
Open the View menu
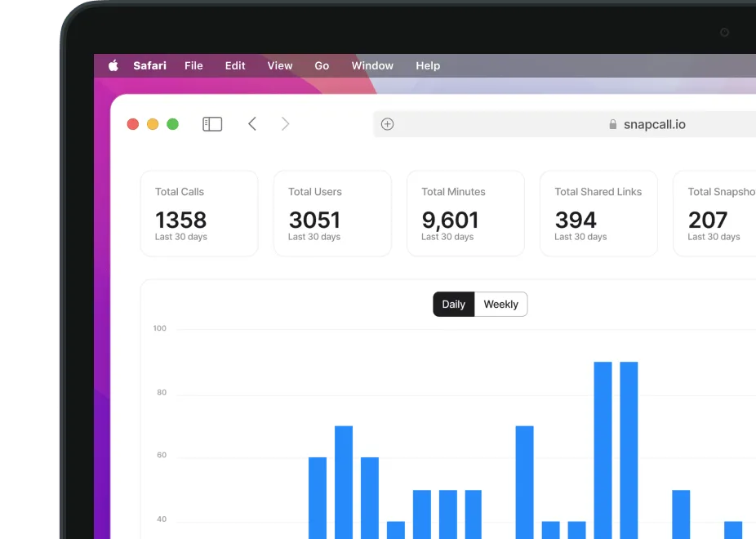coord(280,65)
